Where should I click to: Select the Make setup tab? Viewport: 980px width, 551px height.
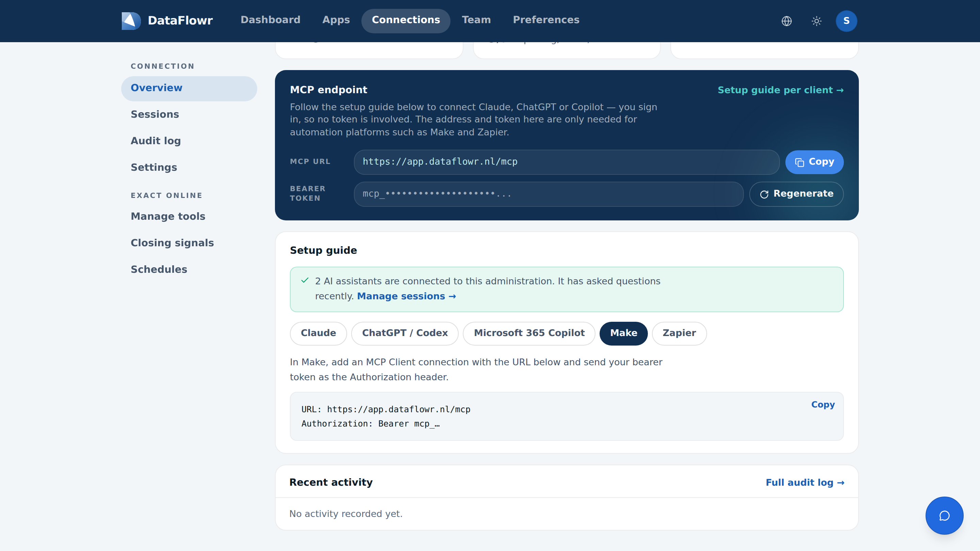623,333
